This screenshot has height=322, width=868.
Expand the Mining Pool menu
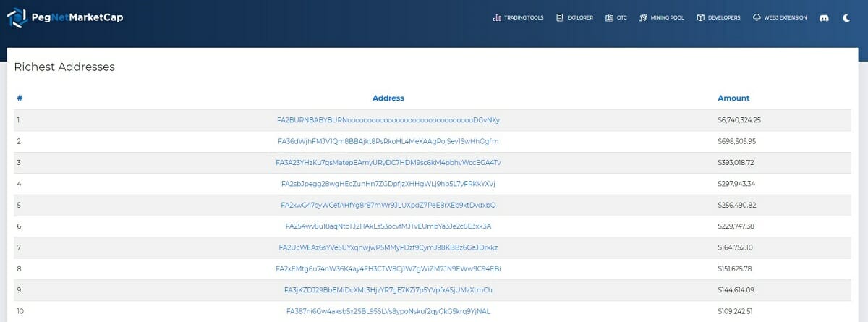[667, 17]
